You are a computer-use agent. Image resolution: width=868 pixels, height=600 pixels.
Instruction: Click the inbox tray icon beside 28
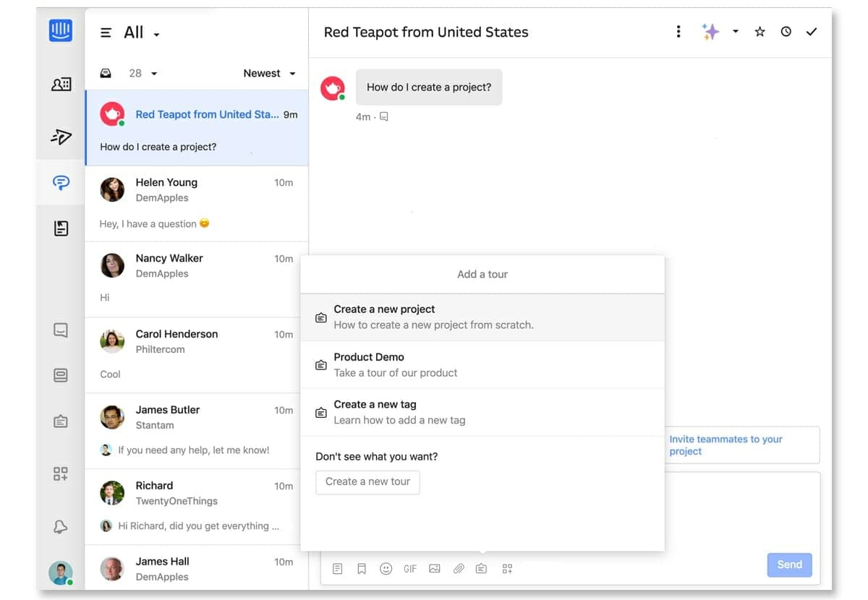tap(106, 73)
